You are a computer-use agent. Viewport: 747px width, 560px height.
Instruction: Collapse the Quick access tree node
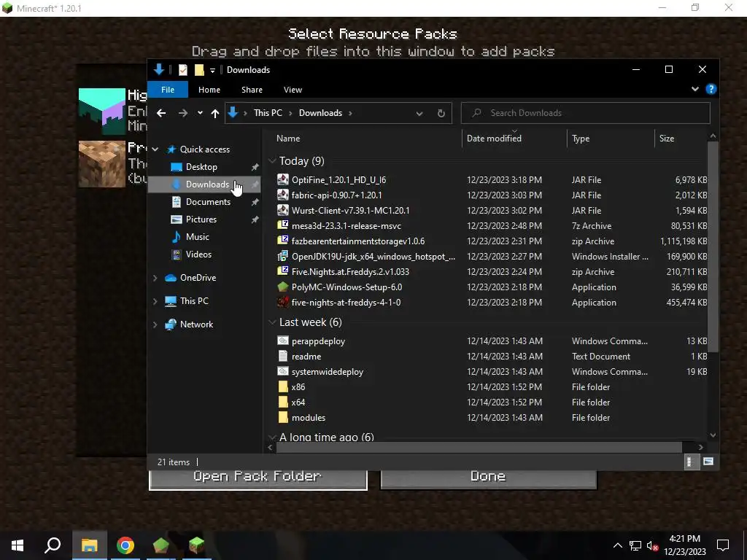pyautogui.click(x=155, y=149)
